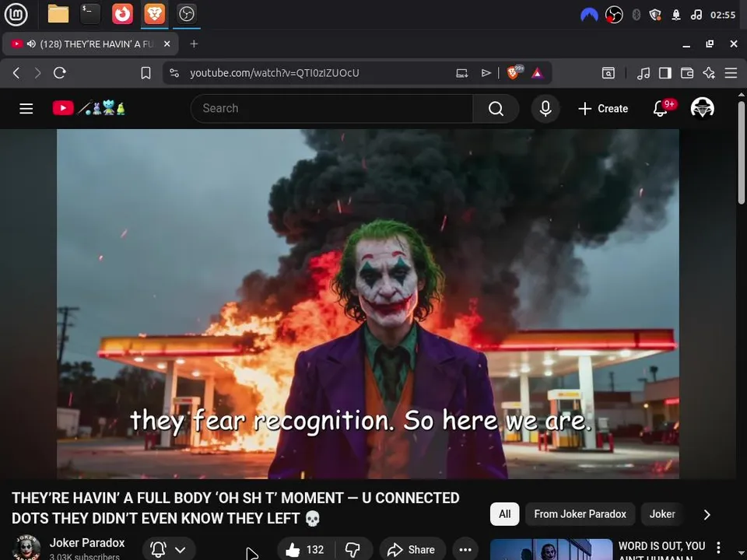Select the All filter chip
Image resolution: width=747 pixels, height=560 pixels.
pyautogui.click(x=504, y=514)
